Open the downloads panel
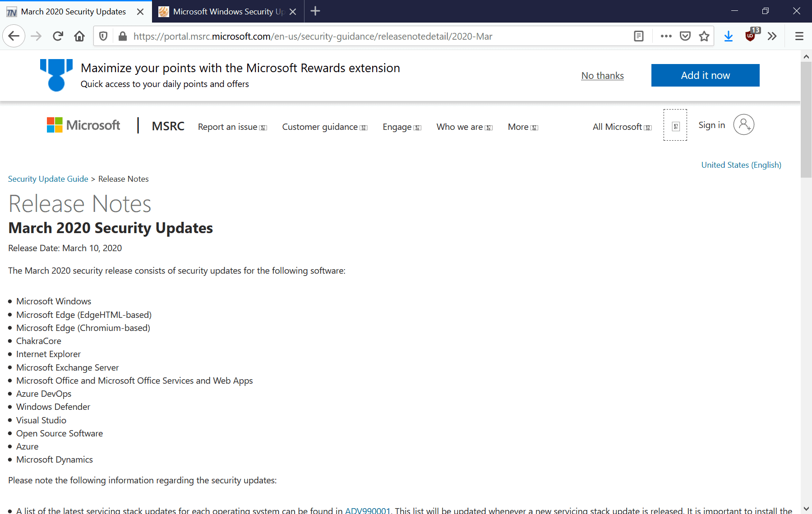Viewport: 812px width, 514px height. click(x=729, y=36)
